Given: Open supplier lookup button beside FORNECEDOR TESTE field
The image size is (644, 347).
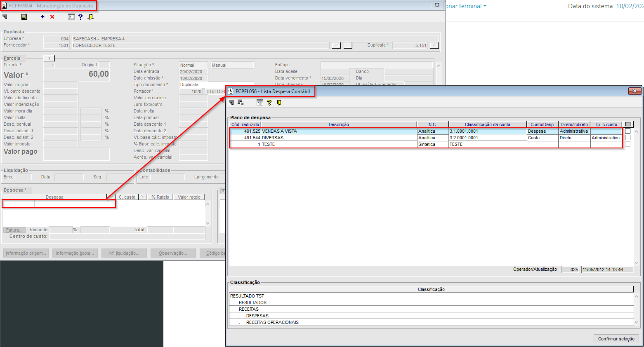Looking at the screenshot, I should pos(336,45).
